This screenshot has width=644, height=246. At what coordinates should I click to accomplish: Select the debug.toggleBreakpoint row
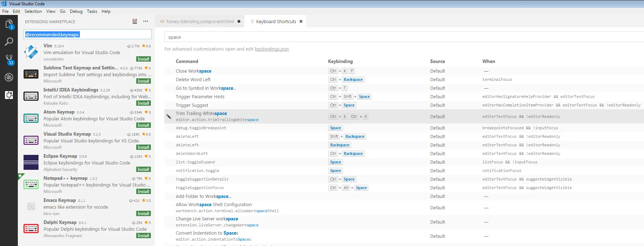click(404, 128)
